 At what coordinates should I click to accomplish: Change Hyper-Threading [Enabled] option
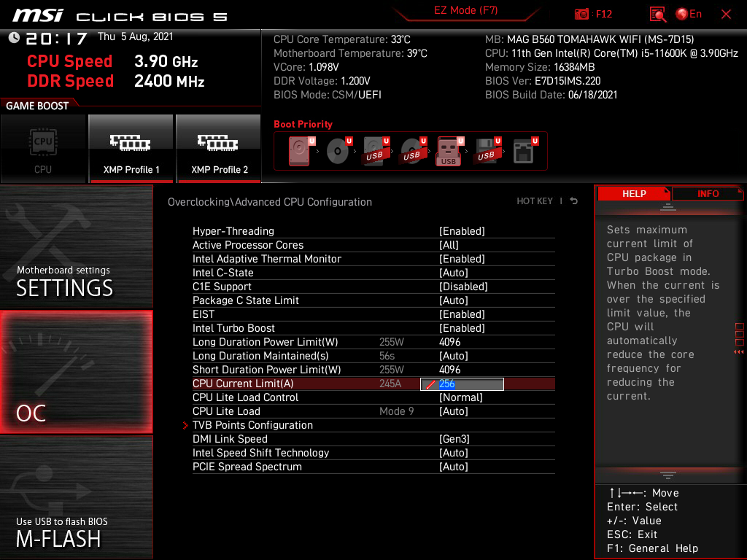tap(462, 231)
